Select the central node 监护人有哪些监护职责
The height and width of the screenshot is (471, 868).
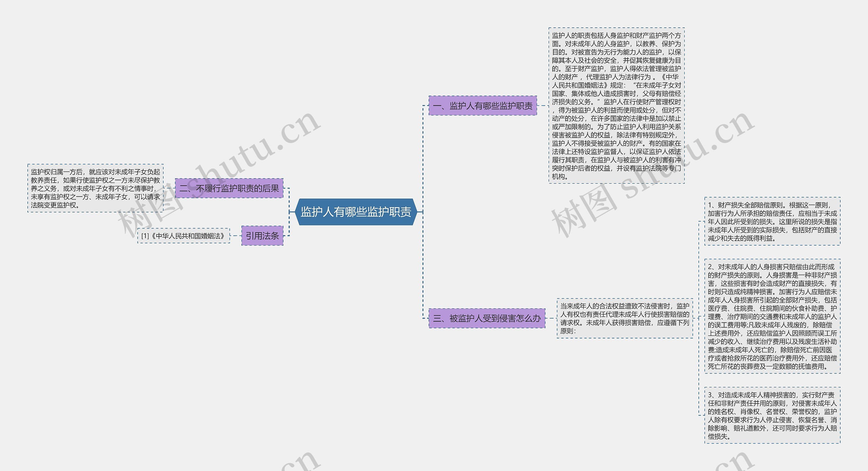coord(356,212)
